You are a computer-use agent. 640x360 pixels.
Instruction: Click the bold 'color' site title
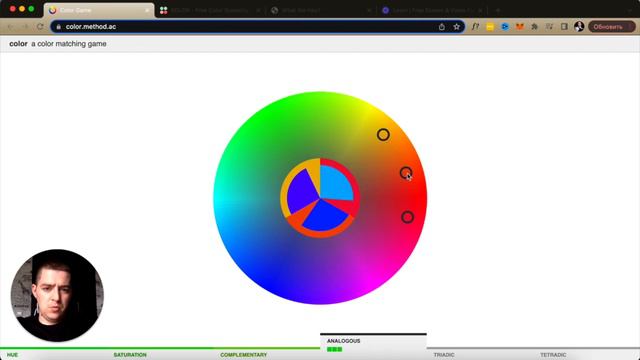(18, 44)
